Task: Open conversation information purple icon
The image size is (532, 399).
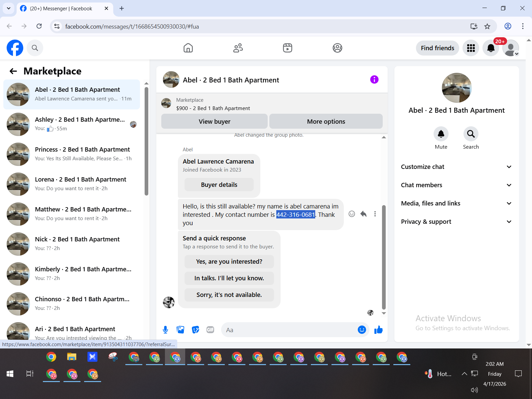Action: (374, 79)
